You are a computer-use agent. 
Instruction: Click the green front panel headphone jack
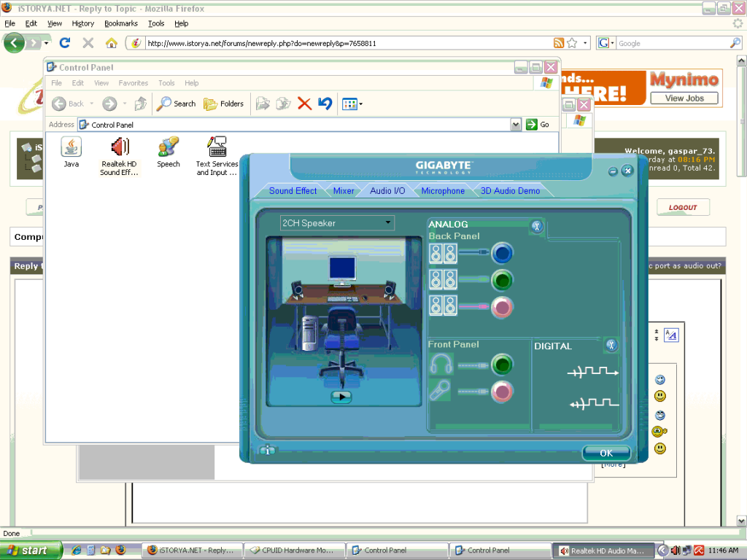tap(502, 365)
